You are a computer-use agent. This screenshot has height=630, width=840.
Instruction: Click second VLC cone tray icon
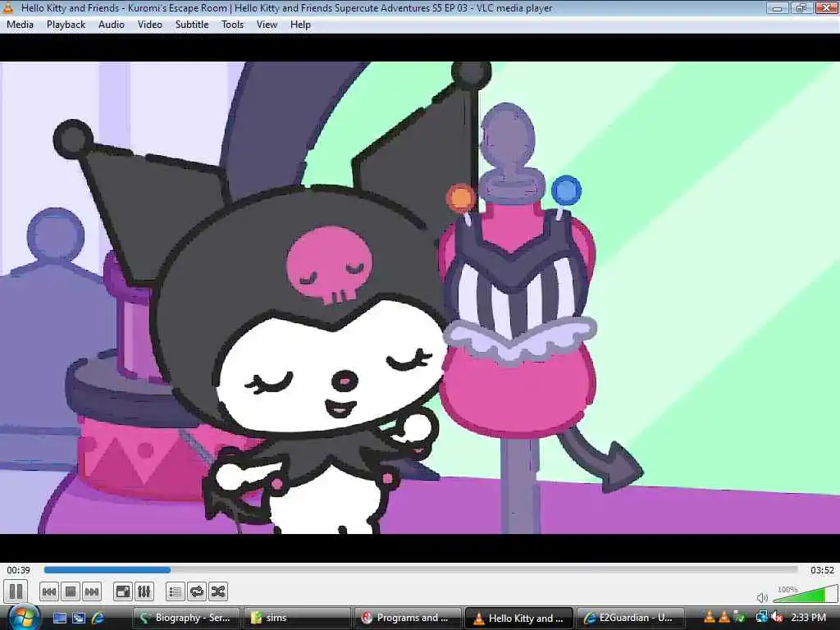tap(724, 618)
